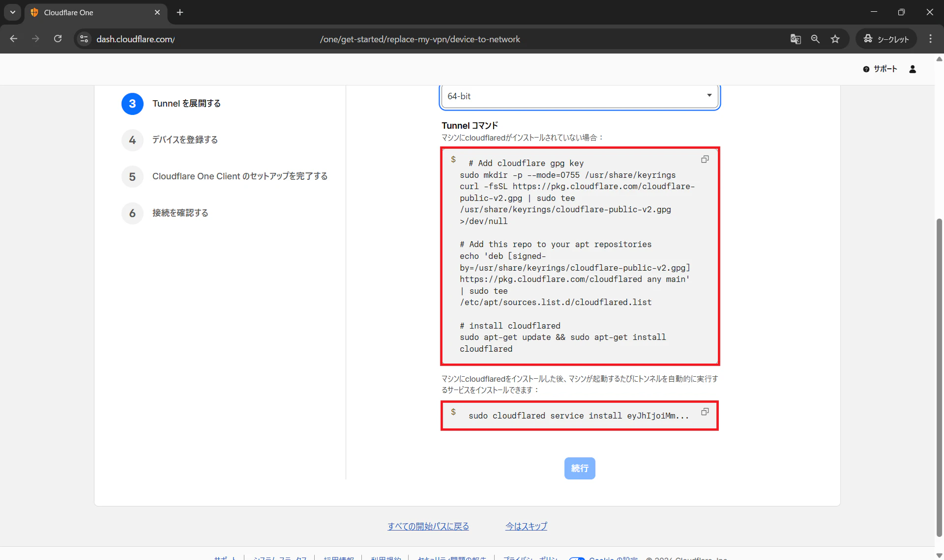
Task: Select step 6 接続を確認する
Action: 165,213
